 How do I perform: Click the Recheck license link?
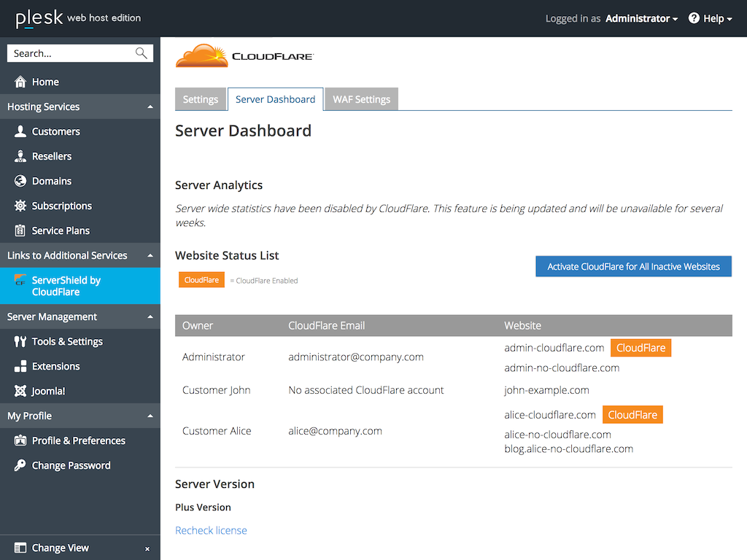211,530
